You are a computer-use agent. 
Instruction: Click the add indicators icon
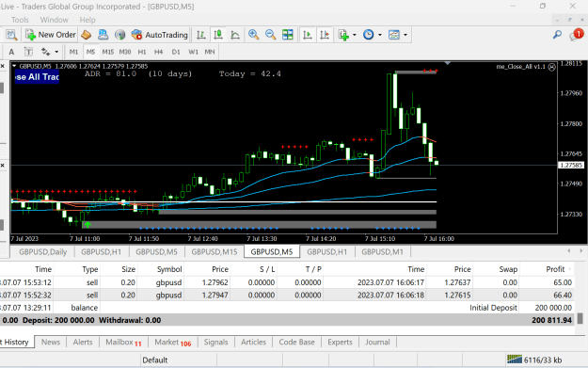(x=343, y=35)
